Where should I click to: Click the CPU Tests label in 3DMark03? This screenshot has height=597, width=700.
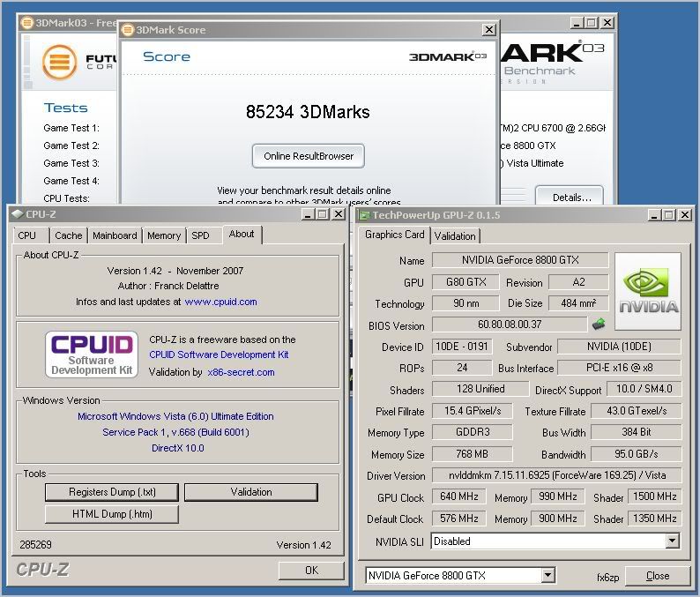tap(66, 198)
